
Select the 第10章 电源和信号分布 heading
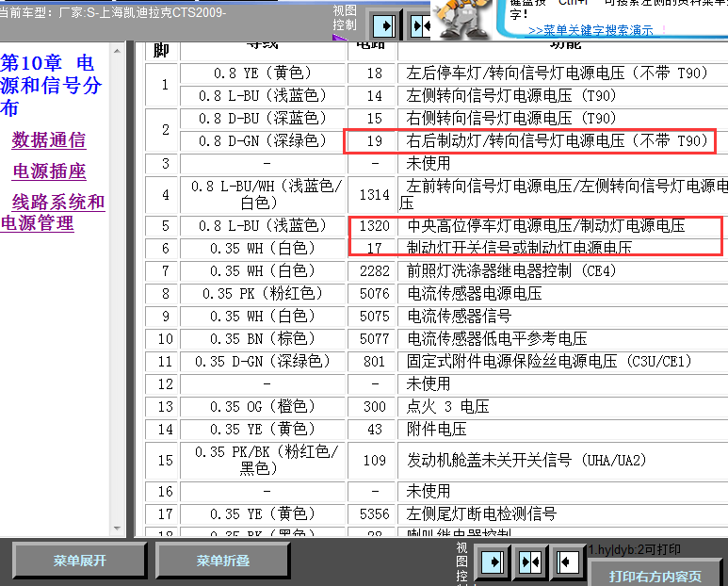tap(50, 86)
